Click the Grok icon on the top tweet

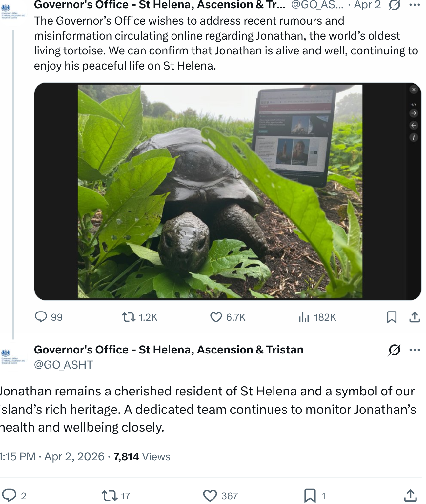point(394,5)
